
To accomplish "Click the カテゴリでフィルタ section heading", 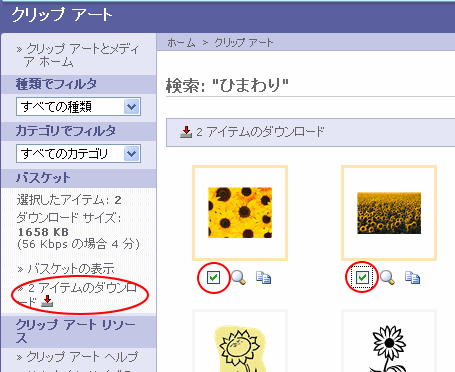I will click(x=66, y=131).
